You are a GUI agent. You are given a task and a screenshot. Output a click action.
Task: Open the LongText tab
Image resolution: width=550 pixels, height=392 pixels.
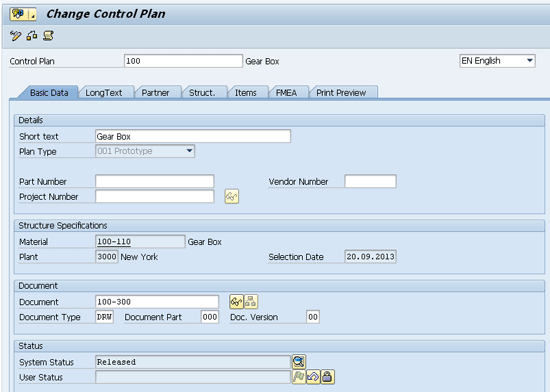click(104, 93)
